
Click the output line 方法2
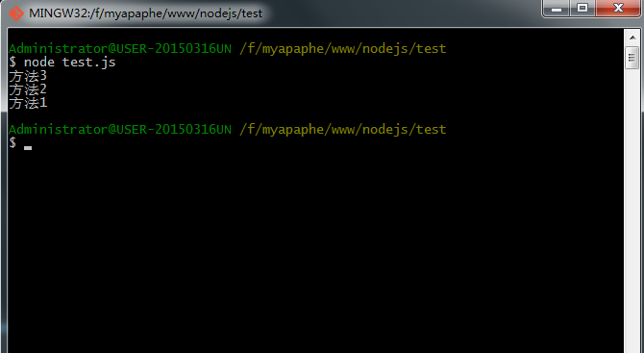[28, 89]
